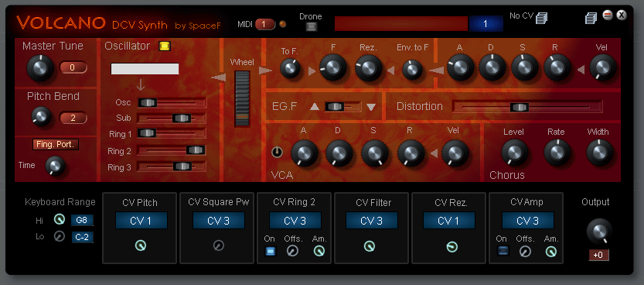The image size is (644, 285).
Task: Open the MIDI channel selector
Action: coord(265,24)
